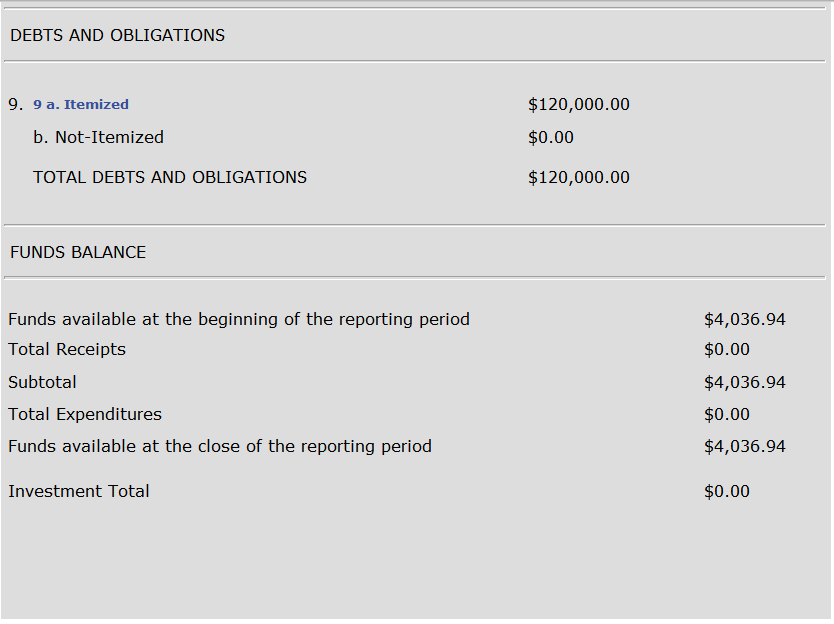
Task: Select the TOTAL DEBTS AND OBLIGATIONS label
Action: click(x=170, y=177)
